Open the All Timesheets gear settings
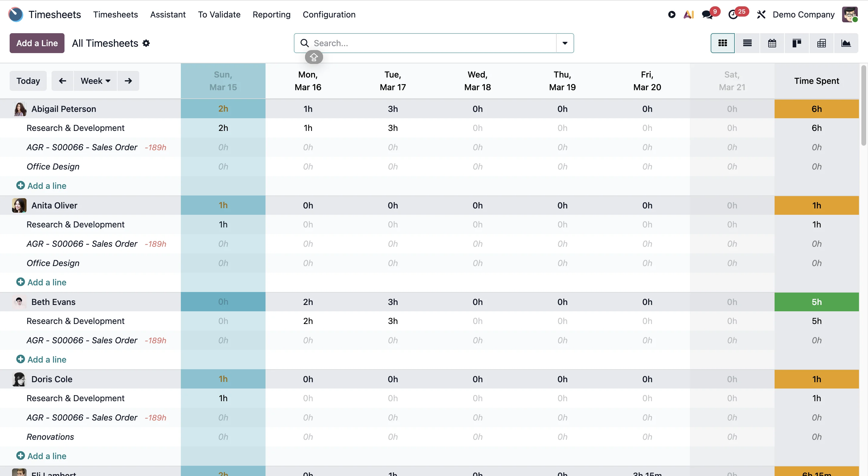 click(146, 43)
